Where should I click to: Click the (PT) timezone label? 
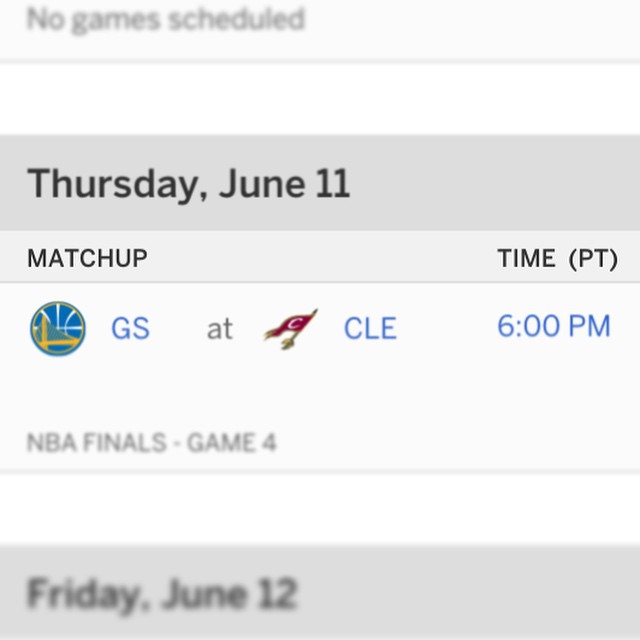coord(593,259)
